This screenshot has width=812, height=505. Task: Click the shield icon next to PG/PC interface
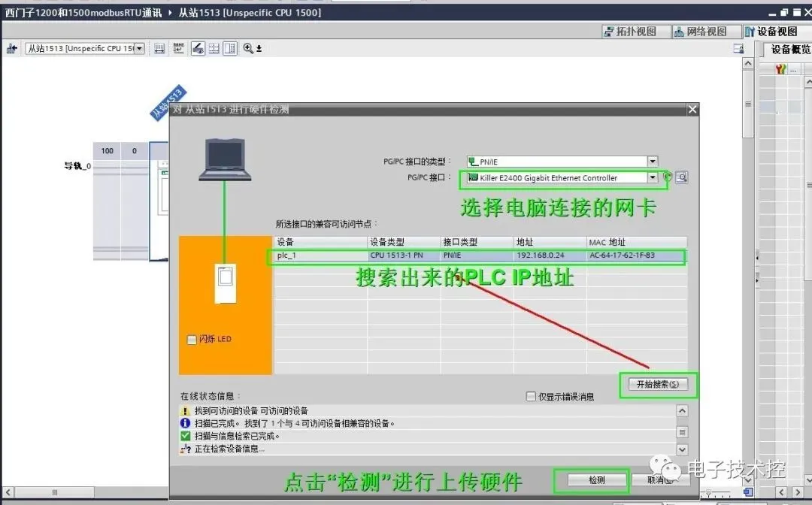[668, 177]
